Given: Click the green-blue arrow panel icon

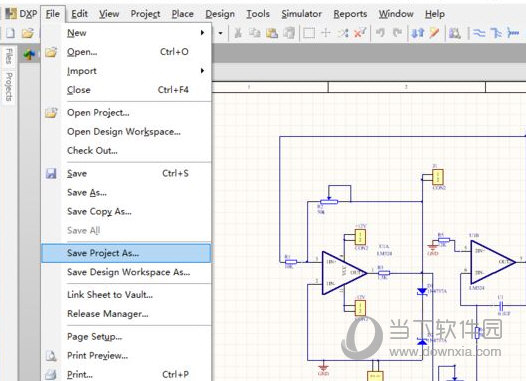Looking at the screenshot, I should [x=29, y=54].
